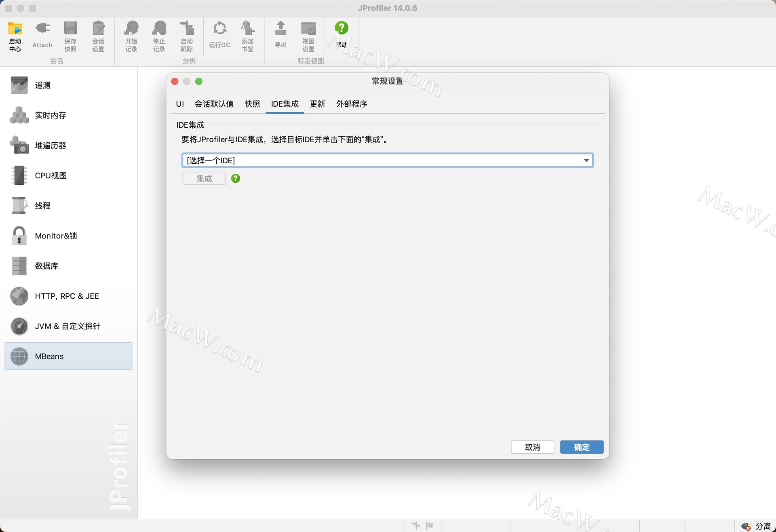Open Monitor&锁 sidebar section
This screenshot has height=532, width=776.
pyautogui.click(x=68, y=236)
